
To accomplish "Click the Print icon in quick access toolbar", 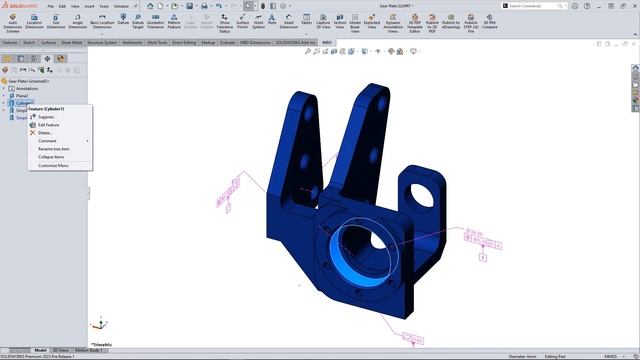I will click(x=204, y=6).
